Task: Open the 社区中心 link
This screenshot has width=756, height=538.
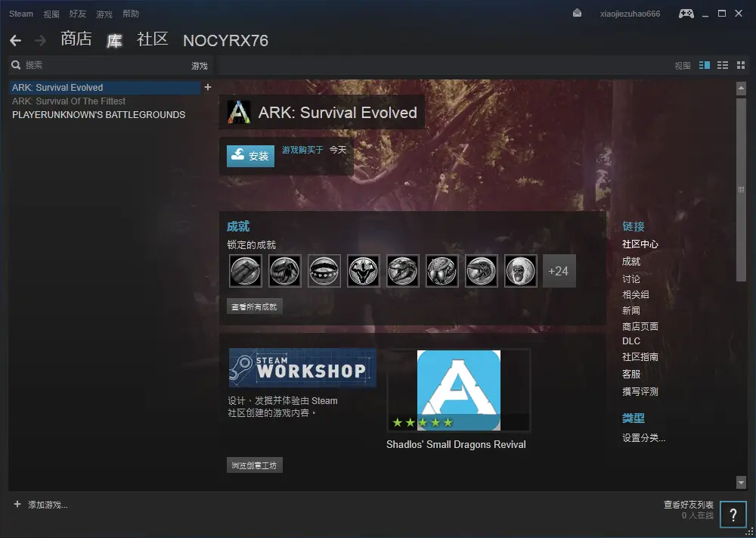Action: 640,244
